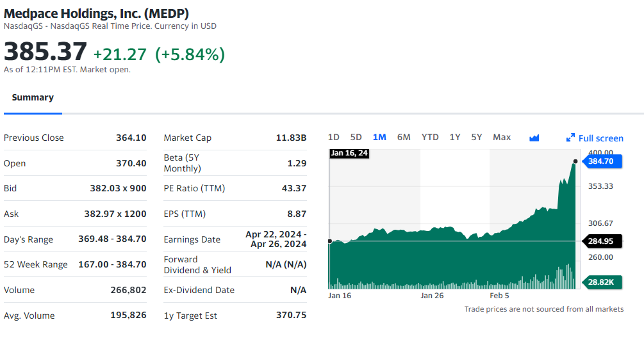
Task: Switch chart to 6M range
Action: pos(404,138)
